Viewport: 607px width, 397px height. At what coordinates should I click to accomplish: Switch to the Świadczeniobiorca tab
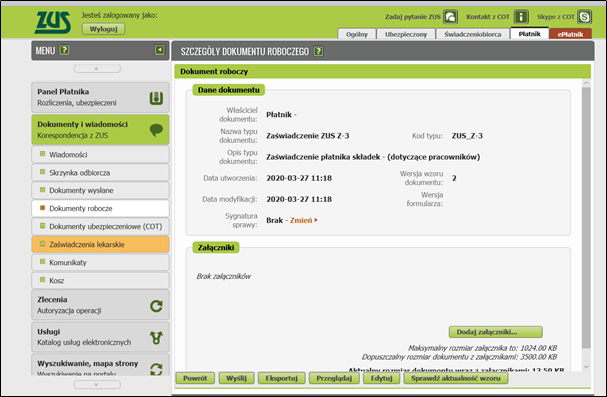(x=473, y=34)
